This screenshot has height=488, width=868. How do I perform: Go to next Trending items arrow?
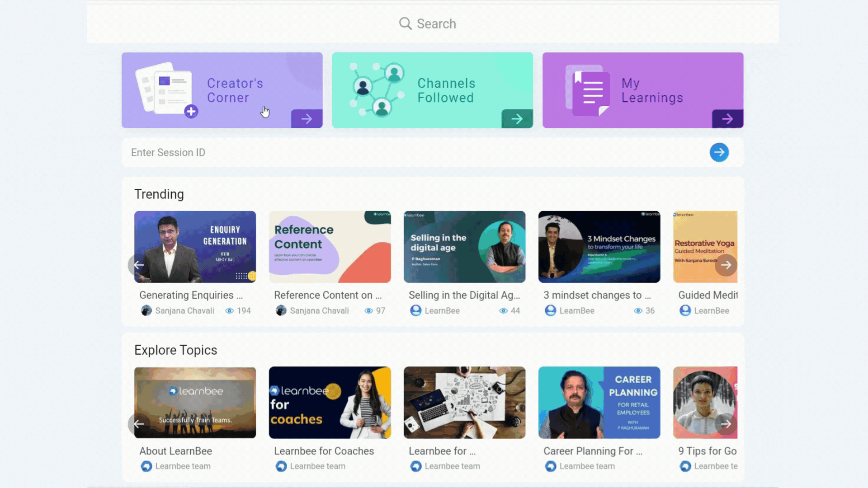point(726,265)
